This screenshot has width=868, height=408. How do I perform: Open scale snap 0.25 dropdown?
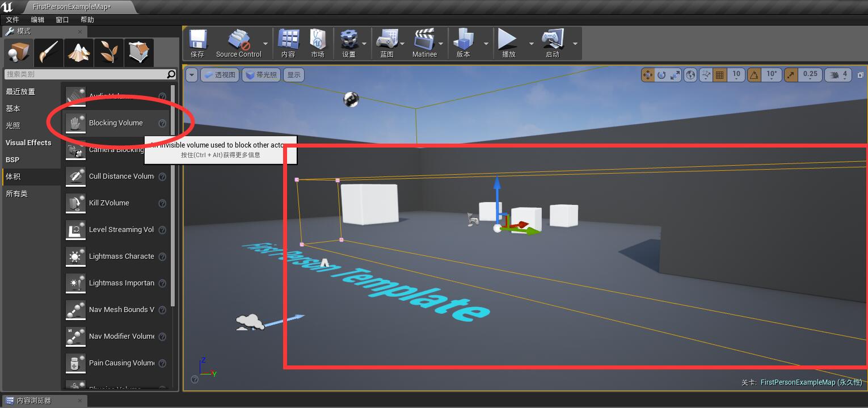(810, 74)
